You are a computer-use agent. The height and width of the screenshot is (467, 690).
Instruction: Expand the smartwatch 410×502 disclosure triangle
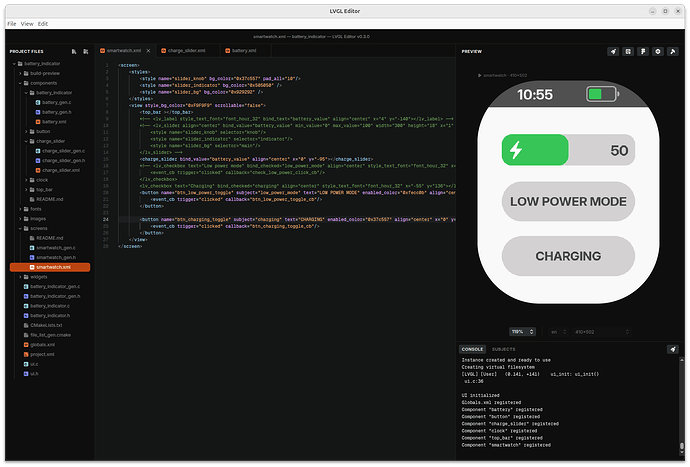pyautogui.click(x=479, y=75)
